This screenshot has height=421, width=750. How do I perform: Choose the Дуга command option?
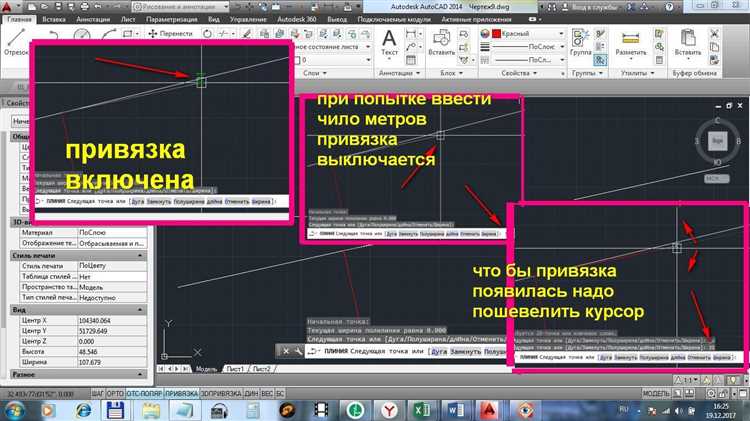tap(439, 351)
